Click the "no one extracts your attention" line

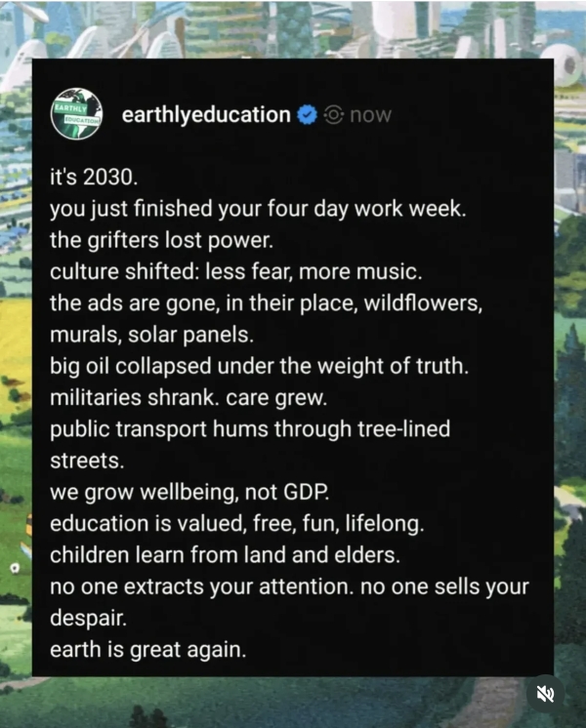pos(289,586)
